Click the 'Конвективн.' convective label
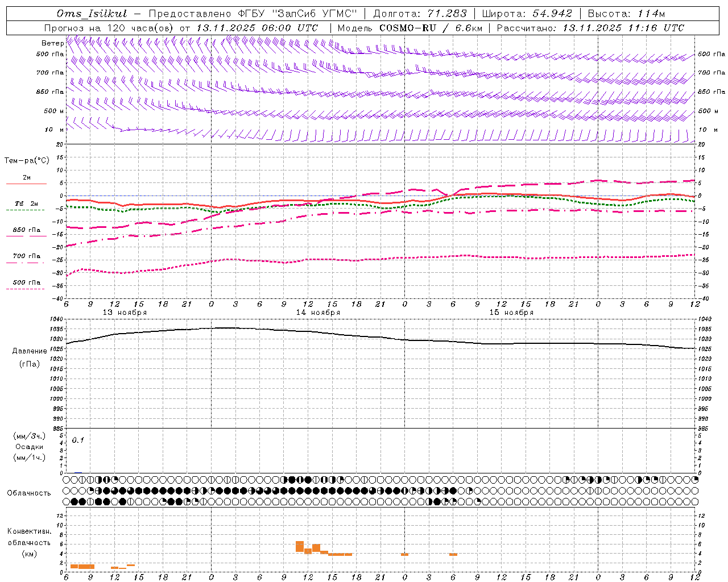Screen dimensions: 728x582 coord(30,531)
